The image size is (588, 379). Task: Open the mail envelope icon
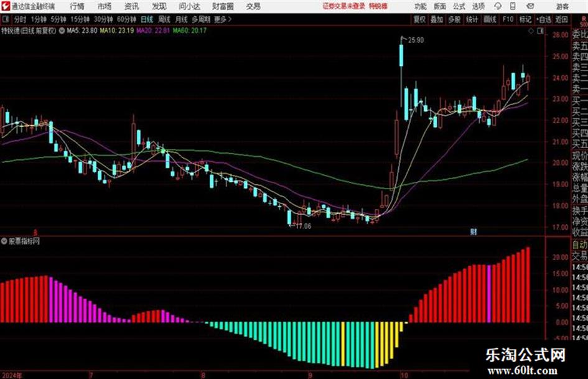[x=530, y=6]
